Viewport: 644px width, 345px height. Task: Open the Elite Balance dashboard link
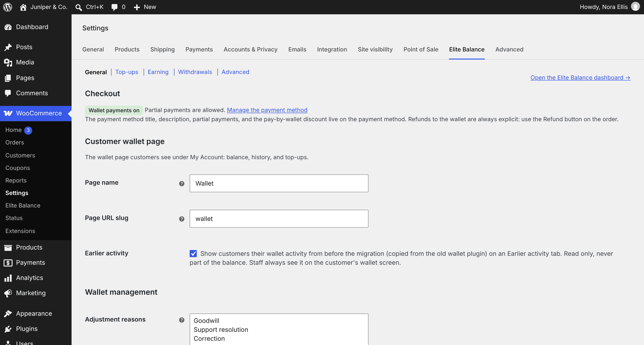point(580,78)
